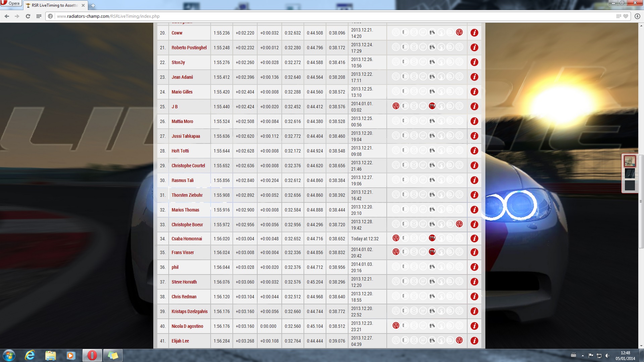Open Opera main menu

click(x=11, y=3)
